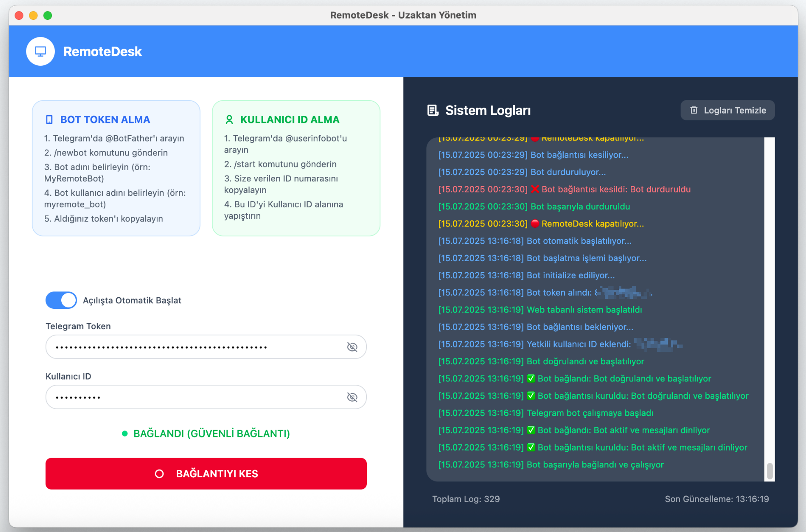
Task: Click the RemoteDesk monitor logo icon
Action: pyautogui.click(x=40, y=51)
